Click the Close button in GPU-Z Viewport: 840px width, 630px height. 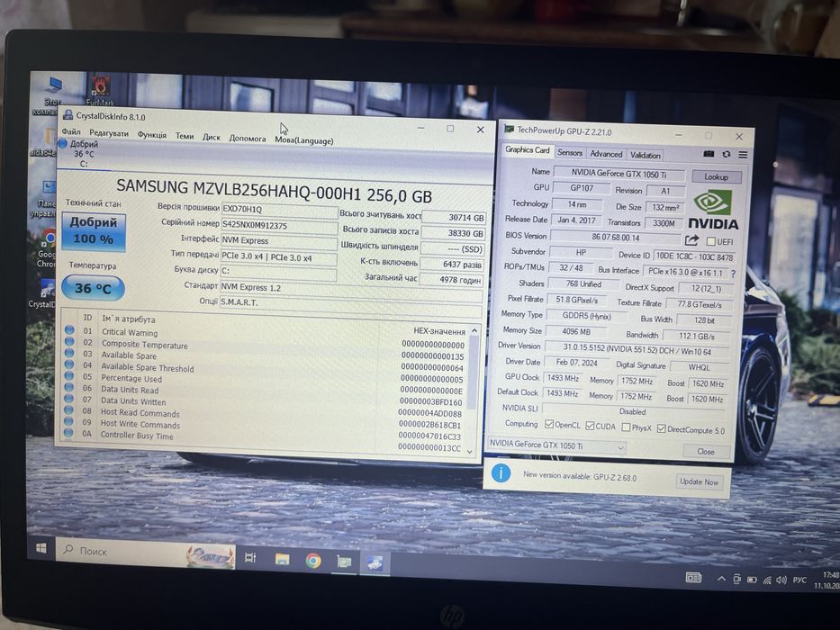click(x=706, y=452)
